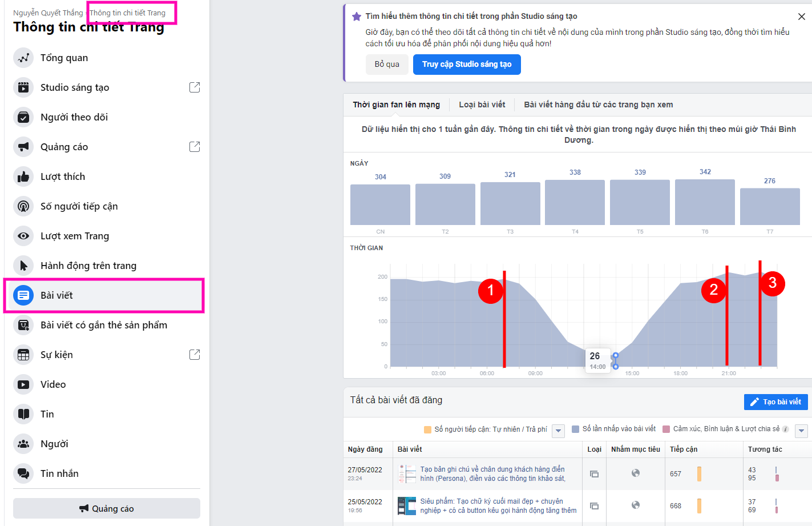Image resolution: width=812 pixels, height=526 pixels.
Task: Open post link Tạo bản ghi chú về chân dung
Action: coord(493,474)
